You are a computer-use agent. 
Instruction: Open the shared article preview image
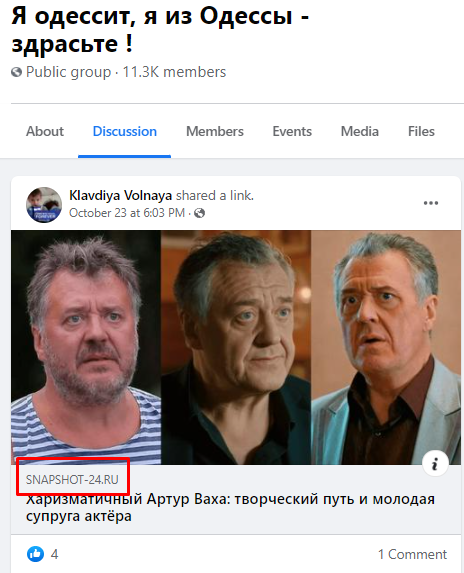[x=236, y=347]
